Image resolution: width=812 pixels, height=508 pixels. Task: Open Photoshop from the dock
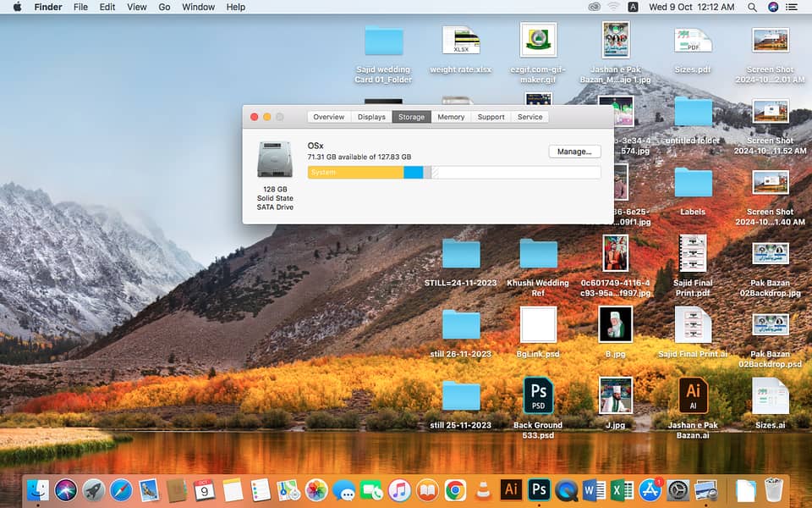[538, 489]
